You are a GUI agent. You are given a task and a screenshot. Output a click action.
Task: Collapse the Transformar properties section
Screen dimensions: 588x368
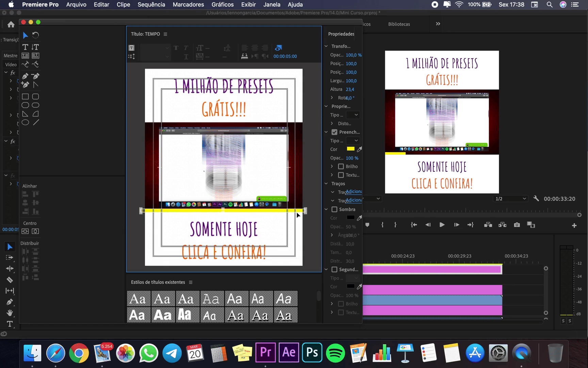[326, 46]
